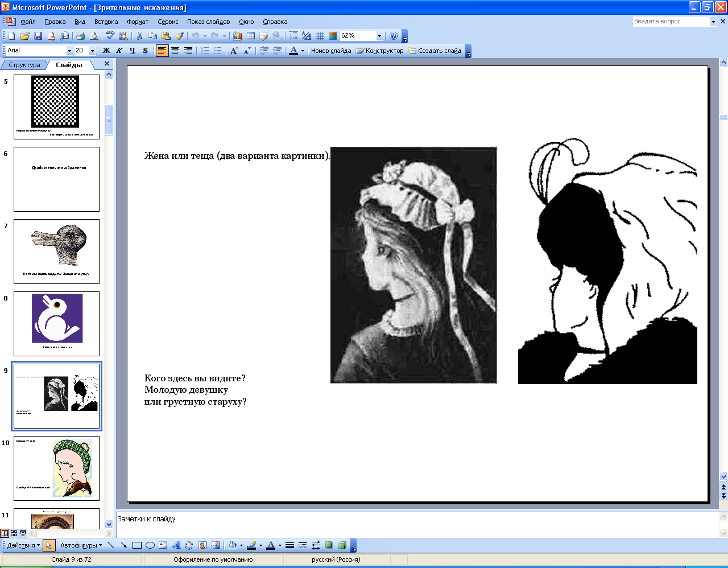Expand the Font Color arrow on Formatting toolbar
728x568 pixels.
(303, 51)
